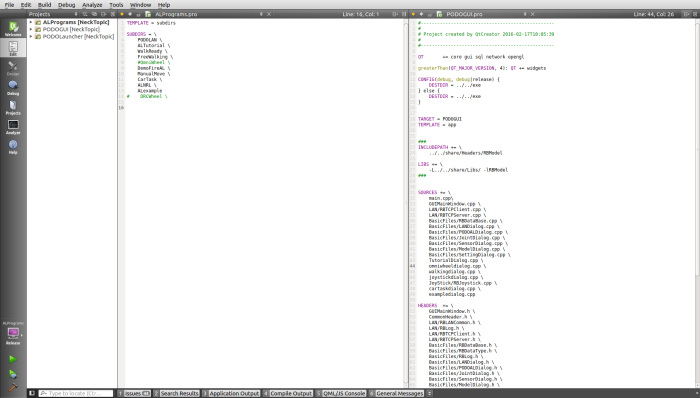Show the Compile Output pane

click(x=288, y=393)
